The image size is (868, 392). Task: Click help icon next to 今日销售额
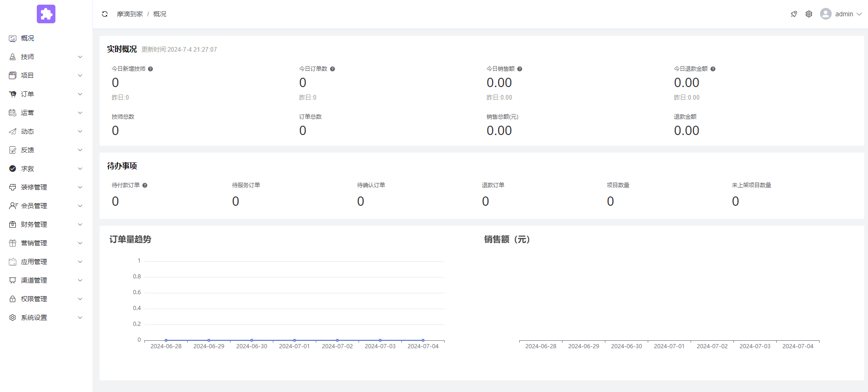point(520,69)
